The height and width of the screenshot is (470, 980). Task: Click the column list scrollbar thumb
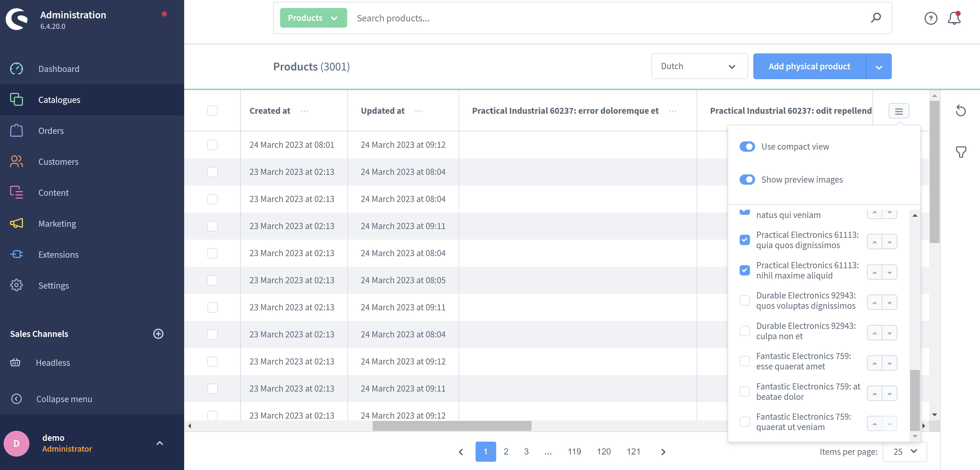[x=914, y=400]
